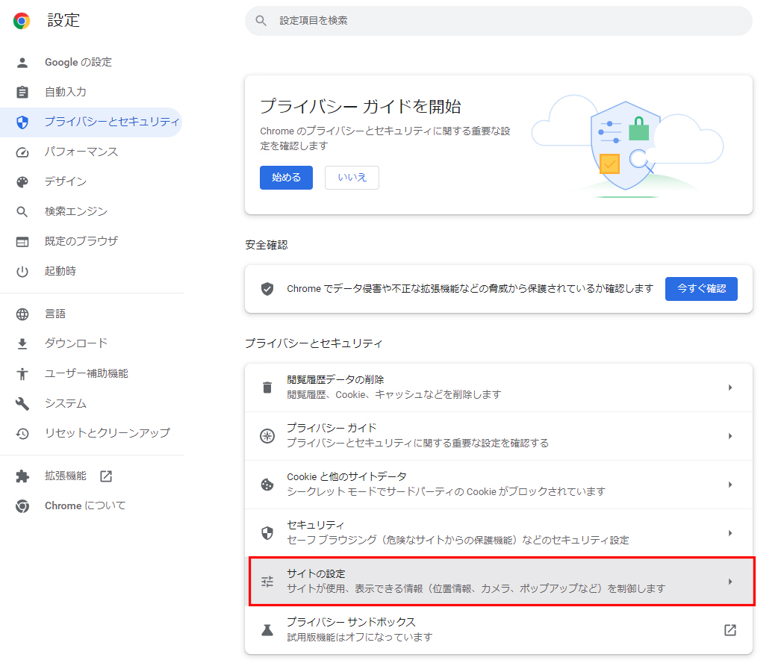Viewport: 784px width, 672px height.
Task: Click the restore clock icon for リセットとクリーンアップ
Action: (x=22, y=434)
